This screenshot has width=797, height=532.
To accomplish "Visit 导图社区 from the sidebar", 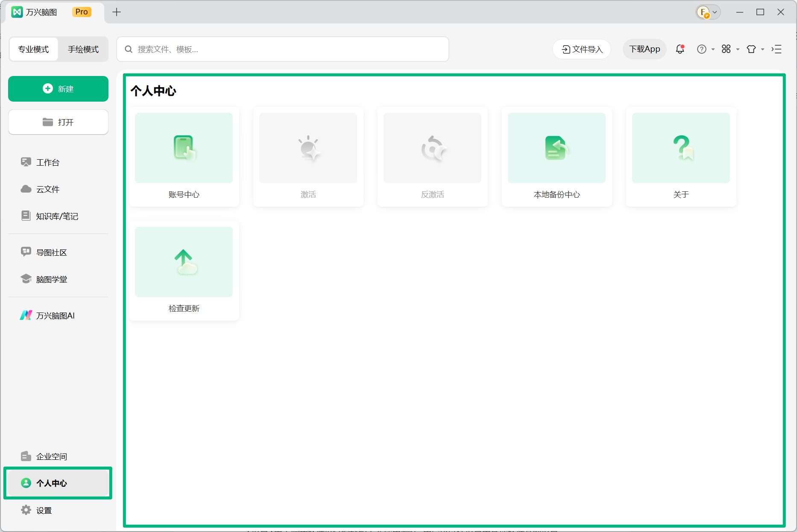I will (58, 252).
